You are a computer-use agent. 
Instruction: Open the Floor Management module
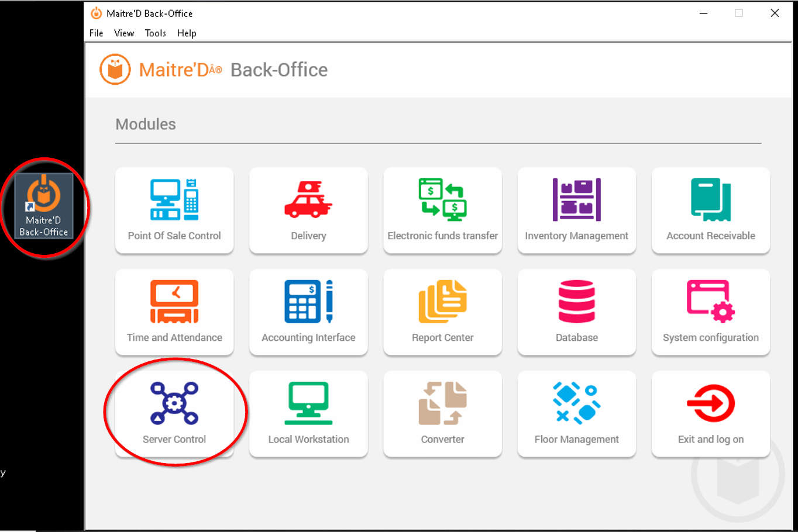[x=576, y=414]
